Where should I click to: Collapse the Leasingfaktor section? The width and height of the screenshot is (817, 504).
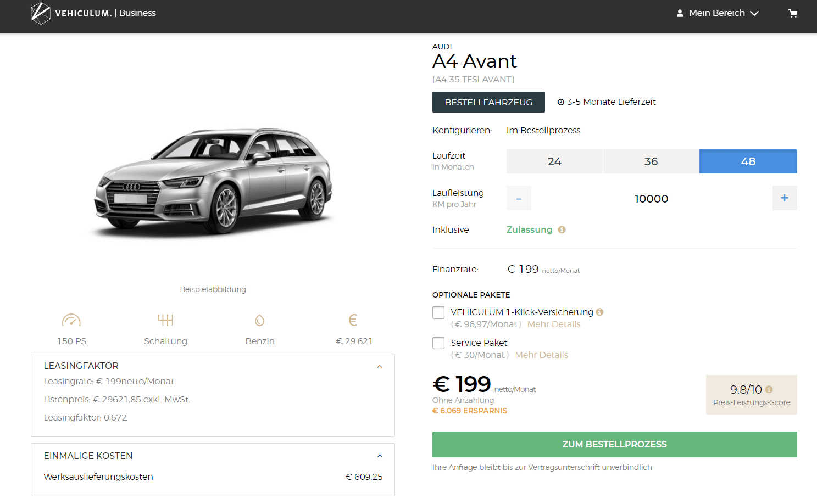(380, 366)
